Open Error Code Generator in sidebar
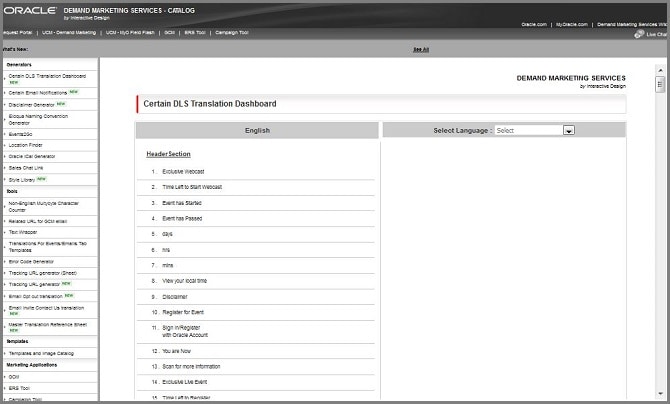This screenshot has width=670, height=404. (31, 262)
